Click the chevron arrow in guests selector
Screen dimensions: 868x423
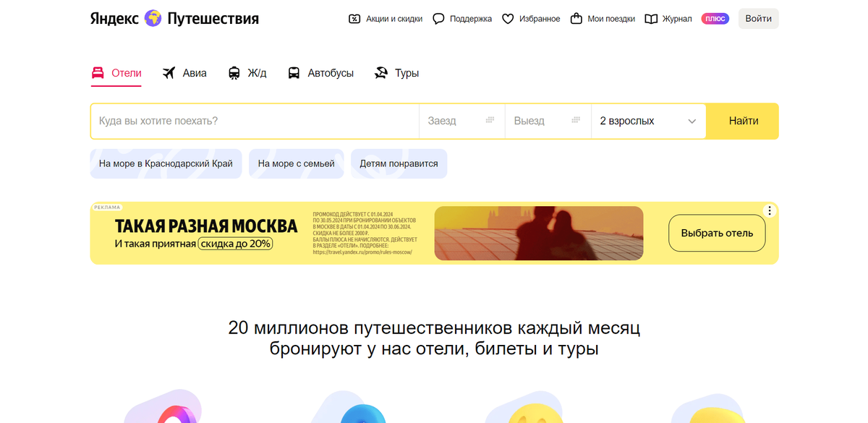point(692,121)
